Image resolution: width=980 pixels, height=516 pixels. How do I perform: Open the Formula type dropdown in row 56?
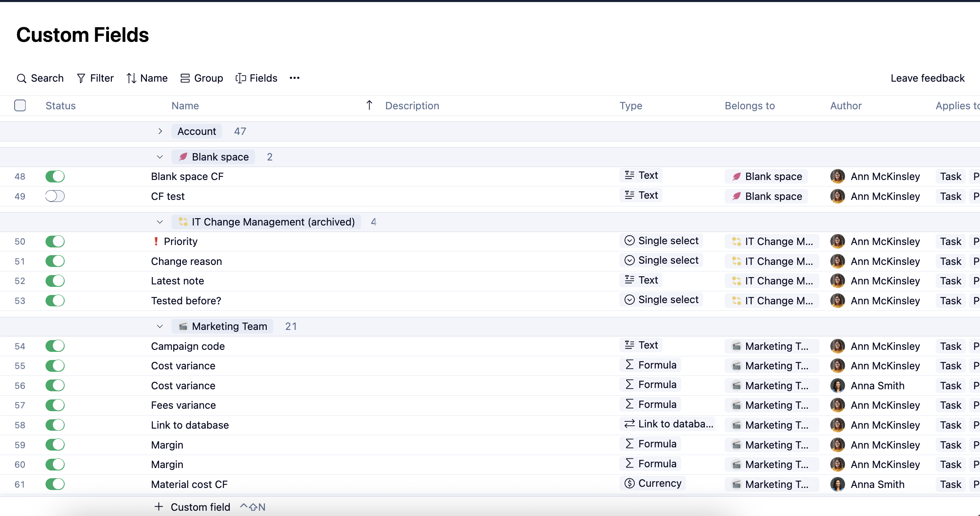650,384
